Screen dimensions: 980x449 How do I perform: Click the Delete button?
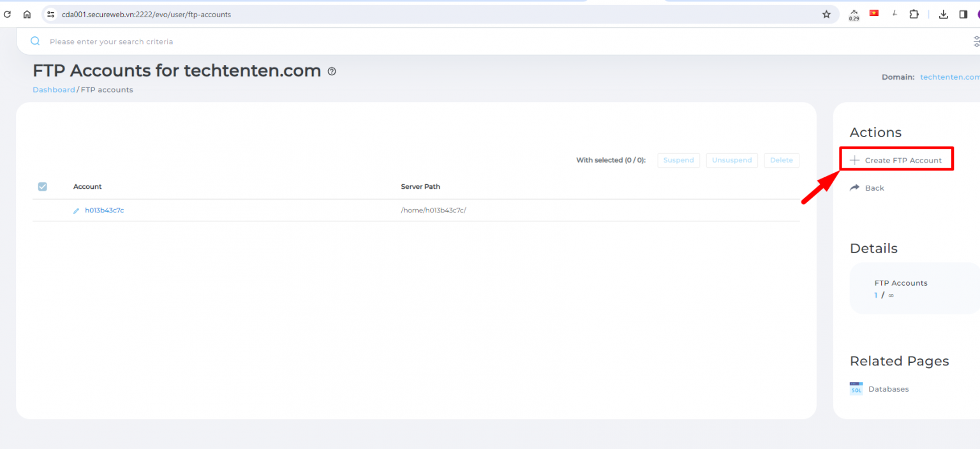pyautogui.click(x=781, y=160)
